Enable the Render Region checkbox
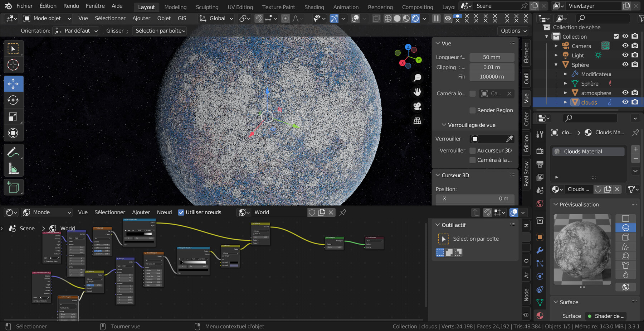Screen dimensions: 644x331 (x=473, y=110)
